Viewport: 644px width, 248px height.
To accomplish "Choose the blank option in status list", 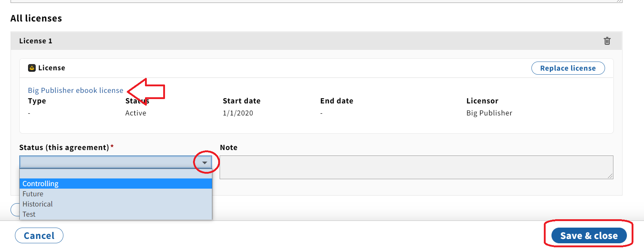I will click(115, 174).
